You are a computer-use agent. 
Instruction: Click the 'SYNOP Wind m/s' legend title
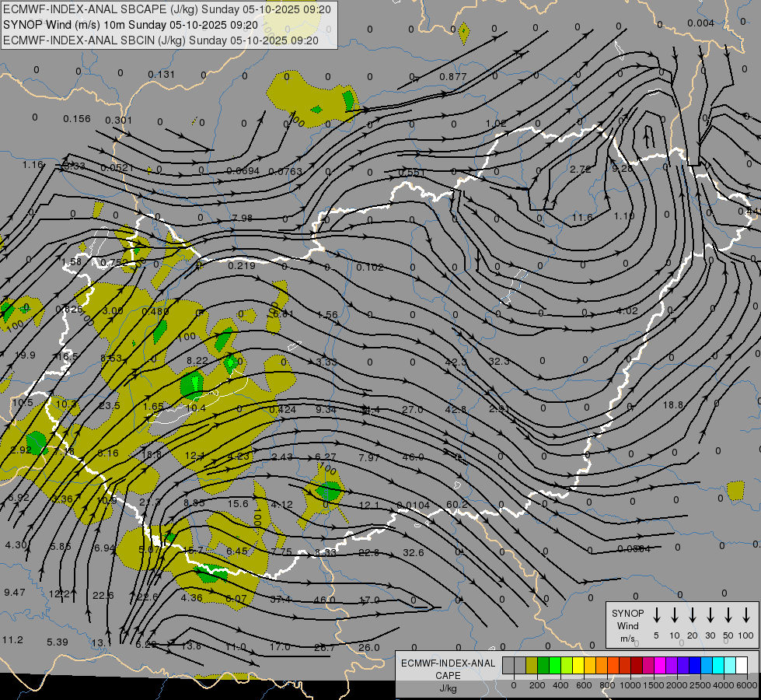627,626
